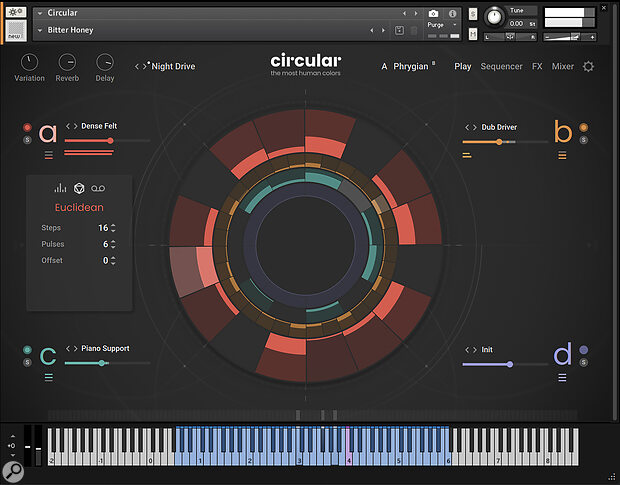Open the Purge dropdown menu
620x485 pixels.
(x=442, y=25)
